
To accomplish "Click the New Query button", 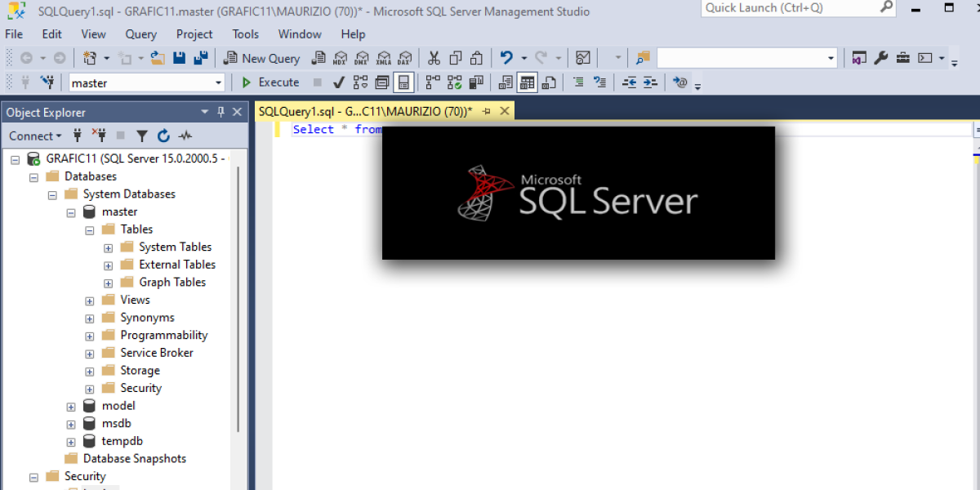I will (x=261, y=58).
